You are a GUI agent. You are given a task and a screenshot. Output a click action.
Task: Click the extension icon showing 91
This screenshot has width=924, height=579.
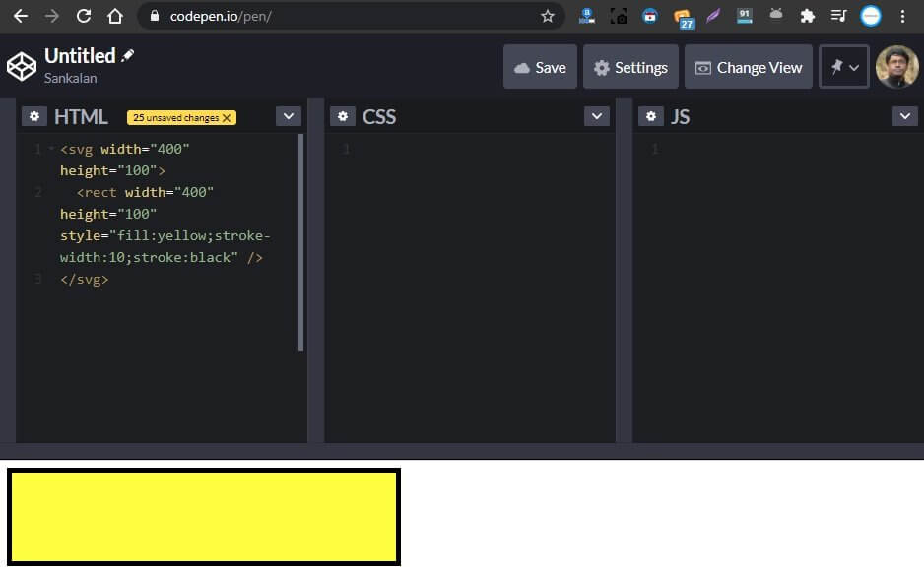click(x=745, y=16)
